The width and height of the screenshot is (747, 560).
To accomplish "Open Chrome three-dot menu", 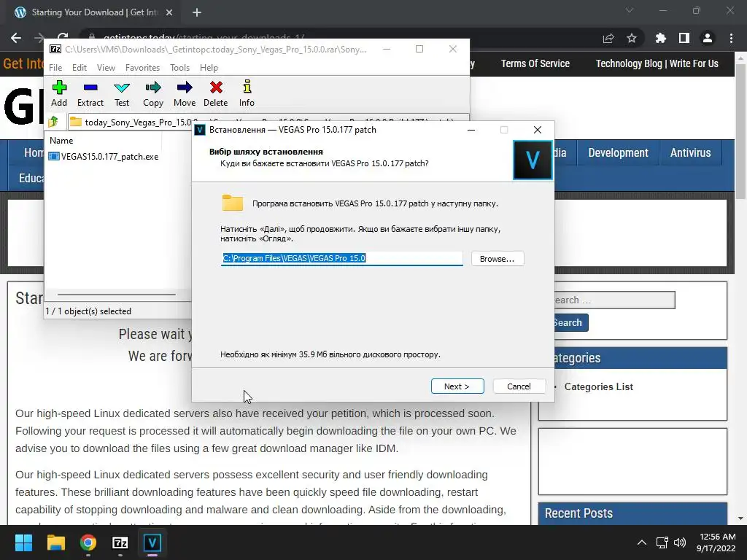I will pyautogui.click(x=731, y=38).
